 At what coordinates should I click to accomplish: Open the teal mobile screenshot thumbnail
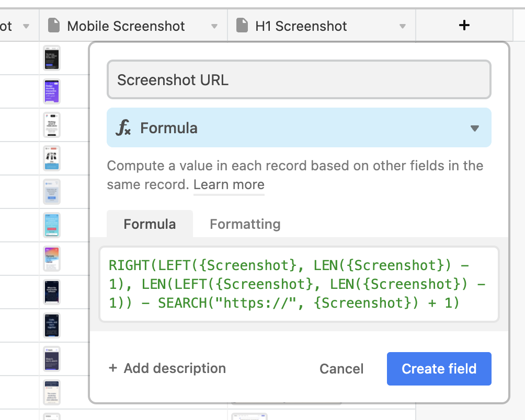[x=51, y=225]
